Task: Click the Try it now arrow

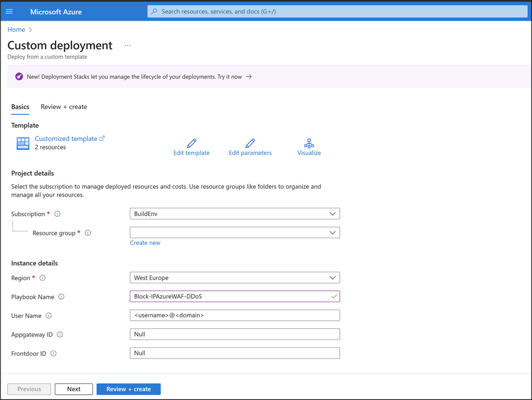Action: tap(249, 77)
